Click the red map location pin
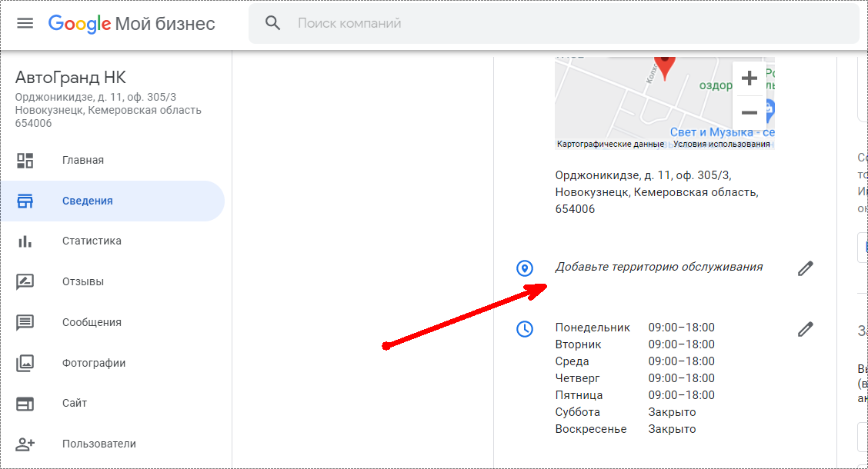The image size is (868, 469). pos(664,68)
